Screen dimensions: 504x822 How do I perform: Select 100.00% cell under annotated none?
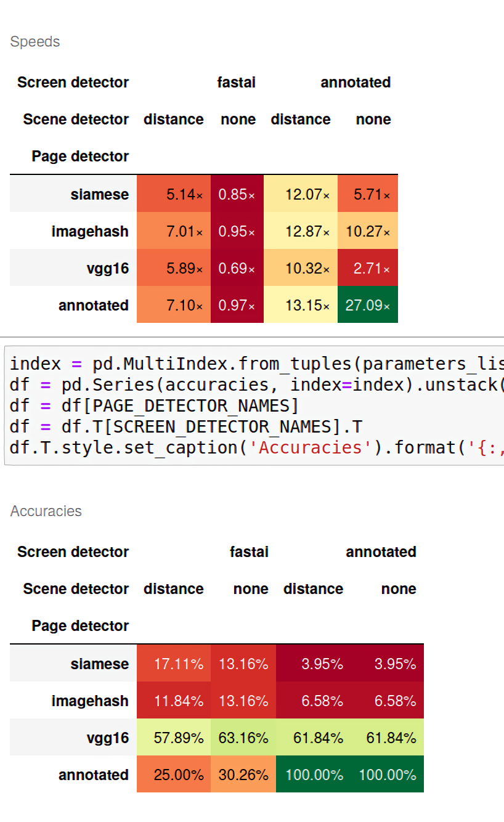pyautogui.click(x=387, y=774)
